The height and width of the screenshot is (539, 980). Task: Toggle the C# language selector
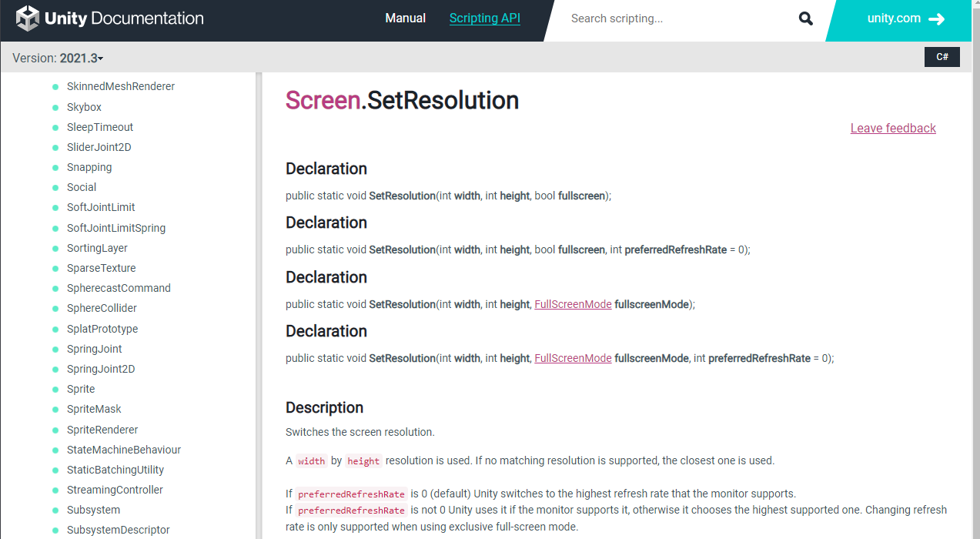click(942, 57)
